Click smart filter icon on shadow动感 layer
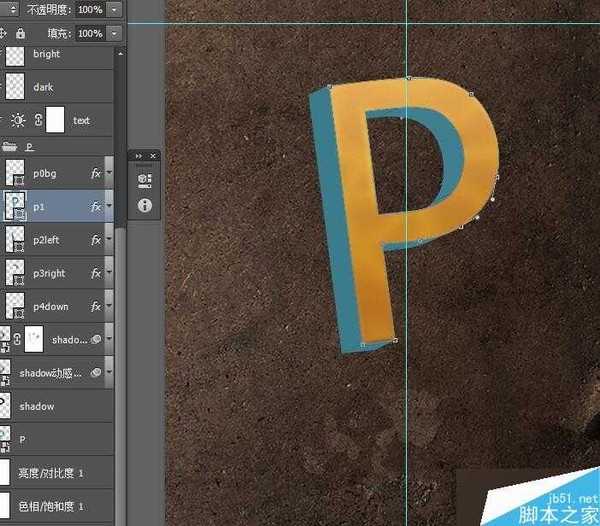600x526 pixels. (98, 372)
